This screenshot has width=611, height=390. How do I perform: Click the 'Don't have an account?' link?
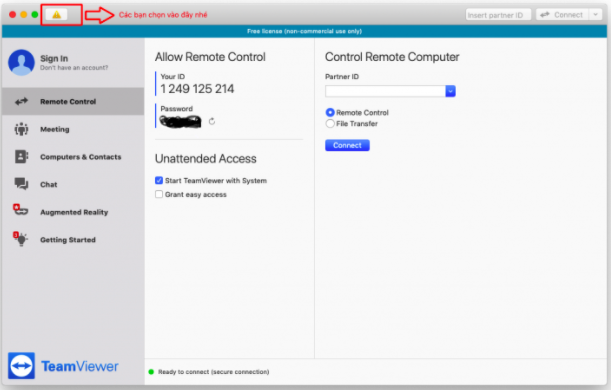pyautogui.click(x=74, y=68)
